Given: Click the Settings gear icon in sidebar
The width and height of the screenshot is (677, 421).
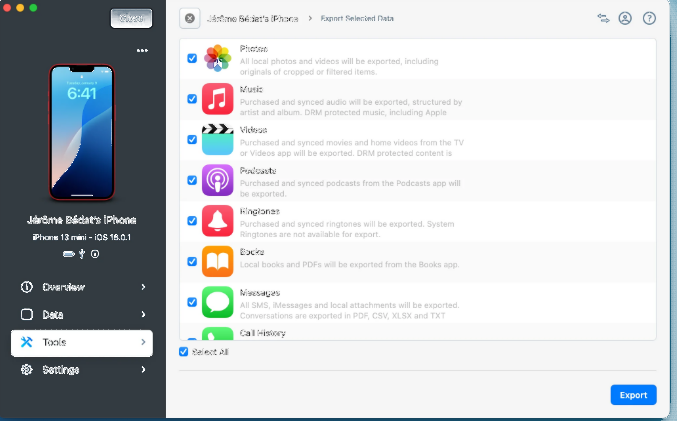Looking at the screenshot, I should click(27, 370).
